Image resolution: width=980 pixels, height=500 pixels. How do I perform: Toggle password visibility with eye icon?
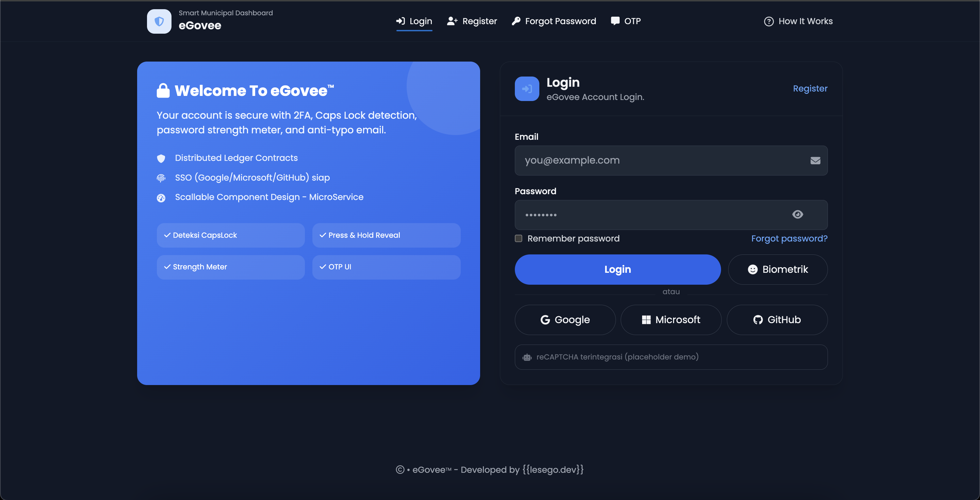click(x=797, y=214)
